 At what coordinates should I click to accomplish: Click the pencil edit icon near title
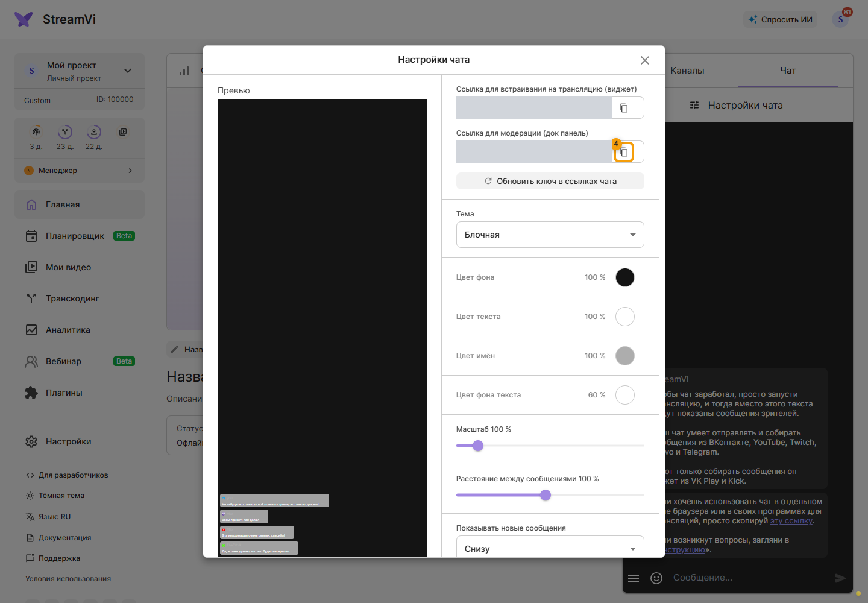pos(175,349)
